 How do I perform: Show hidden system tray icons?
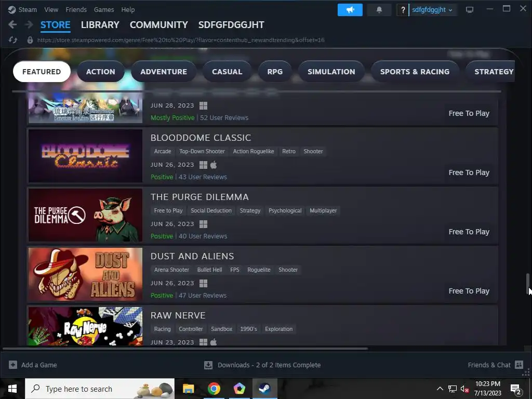[440, 389]
